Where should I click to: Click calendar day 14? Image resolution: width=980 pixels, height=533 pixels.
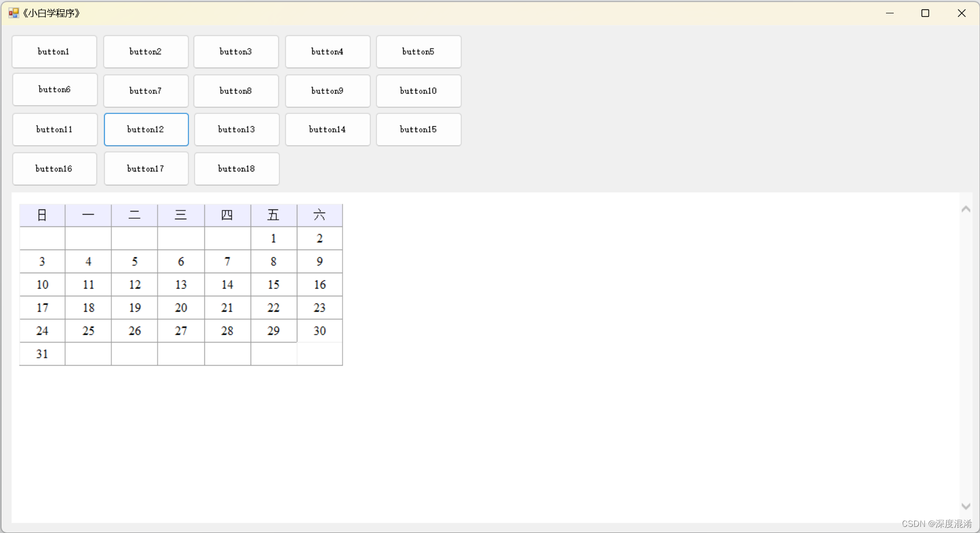(x=228, y=284)
